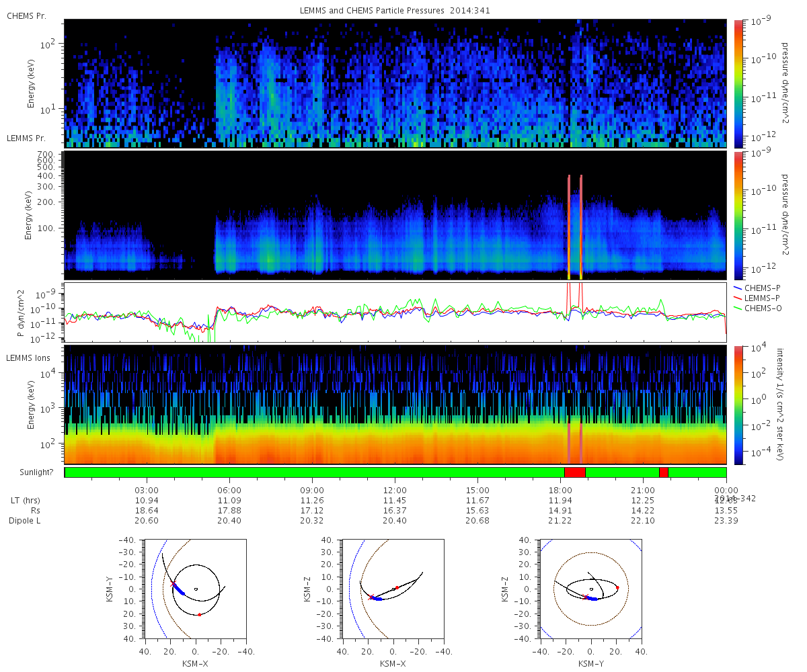Click the wide red segment in Sunlight bar

575,472
